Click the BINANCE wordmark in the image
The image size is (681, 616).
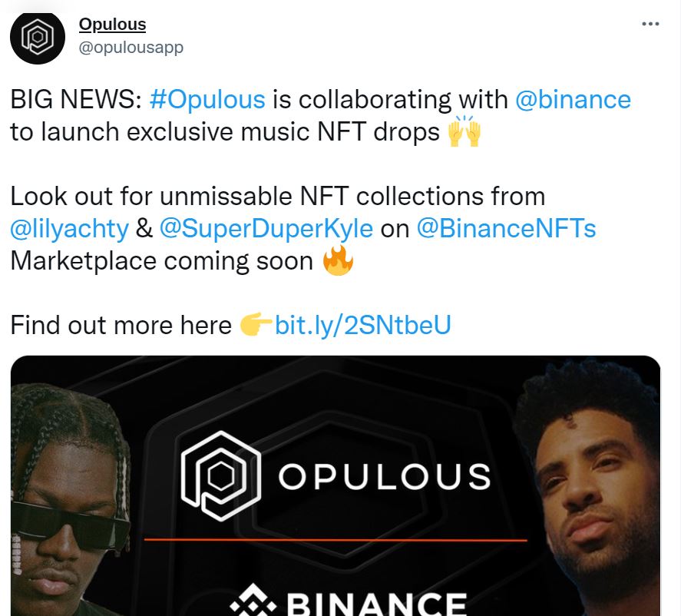click(x=376, y=604)
